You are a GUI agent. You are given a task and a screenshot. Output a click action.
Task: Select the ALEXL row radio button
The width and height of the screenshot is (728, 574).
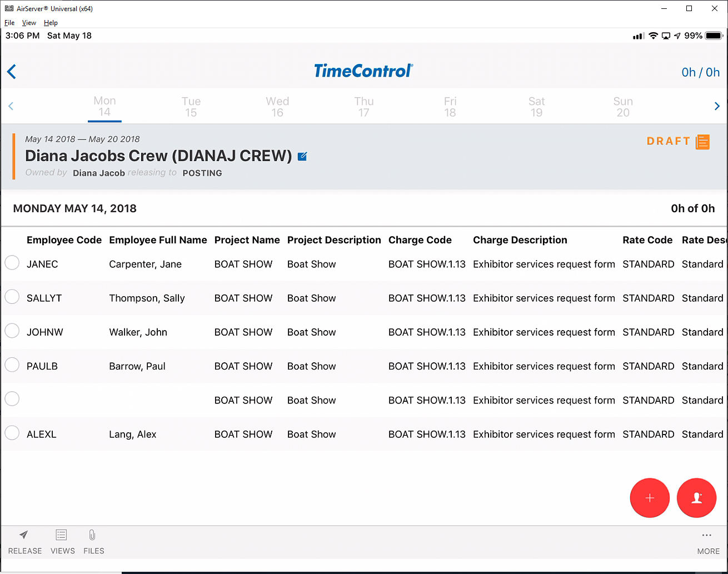(12, 432)
